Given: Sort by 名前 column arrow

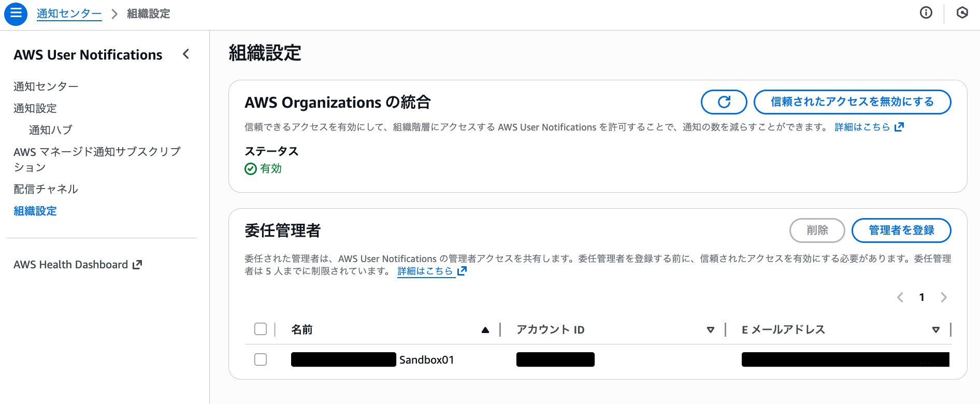Looking at the screenshot, I should point(485,330).
